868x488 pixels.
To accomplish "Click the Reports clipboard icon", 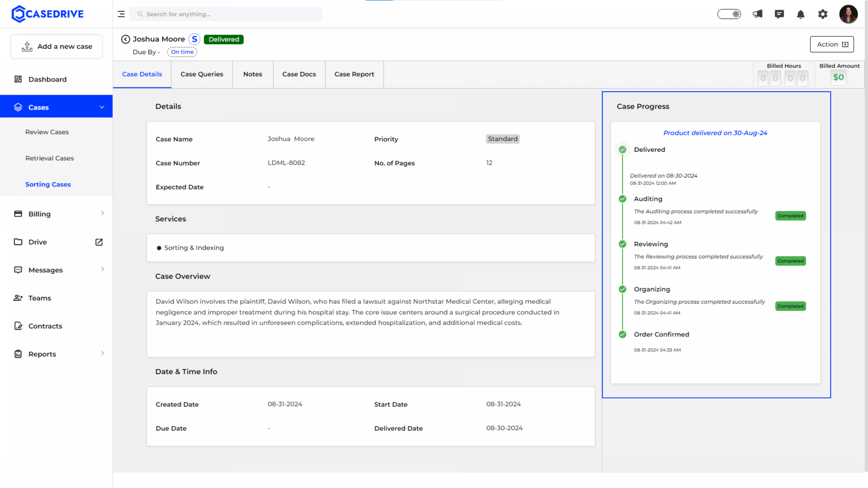I will click(x=18, y=354).
